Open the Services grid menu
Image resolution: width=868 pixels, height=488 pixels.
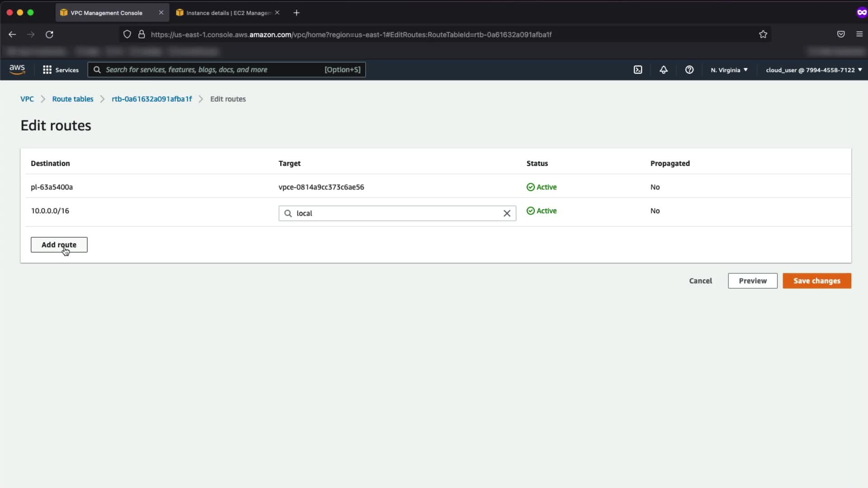pyautogui.click(x=61, y=70)
